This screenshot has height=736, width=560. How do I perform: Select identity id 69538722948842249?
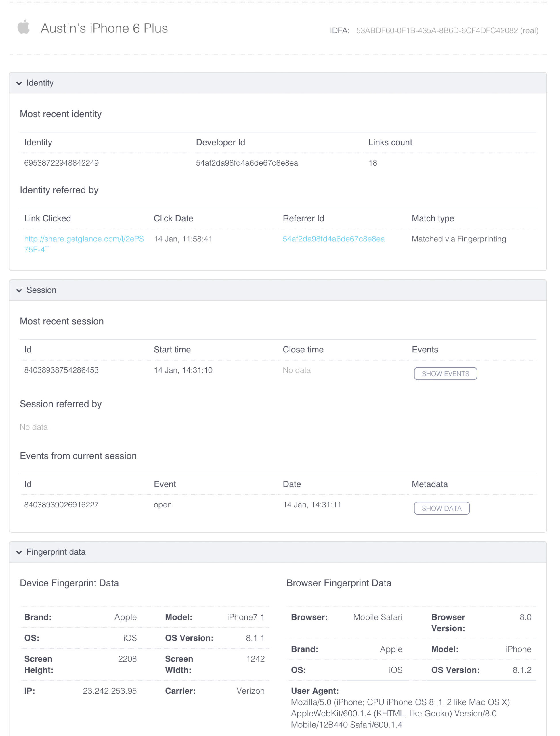(61, 163)
